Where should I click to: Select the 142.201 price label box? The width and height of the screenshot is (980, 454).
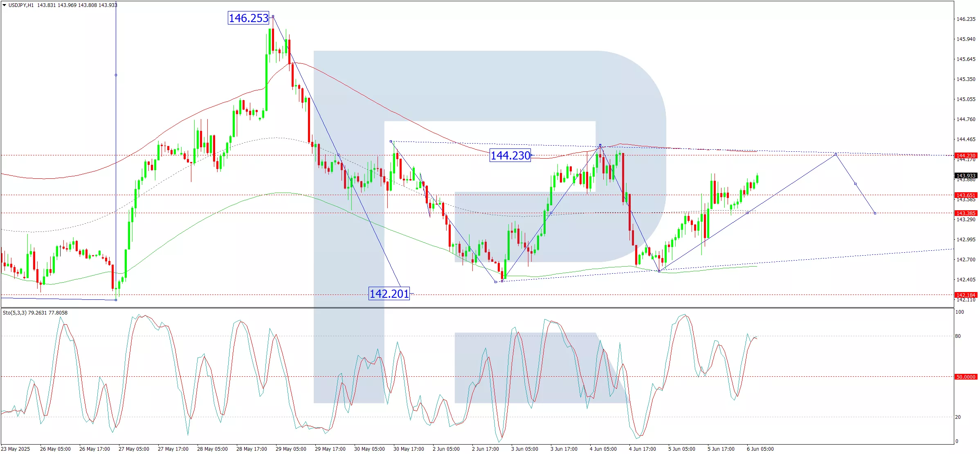pos(389,294)
